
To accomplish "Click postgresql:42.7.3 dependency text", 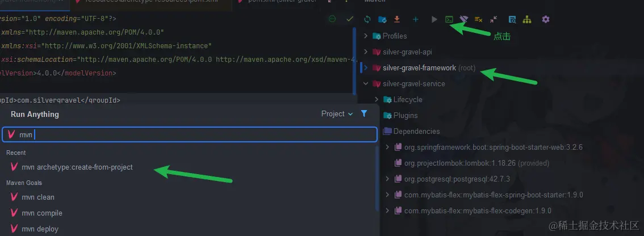I will click(x=457, y=179).
